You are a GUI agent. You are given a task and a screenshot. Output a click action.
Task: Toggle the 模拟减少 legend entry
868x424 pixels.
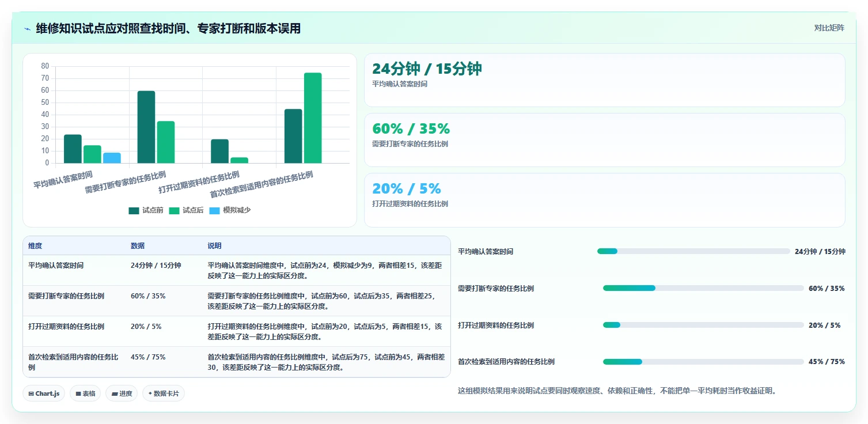230,210
